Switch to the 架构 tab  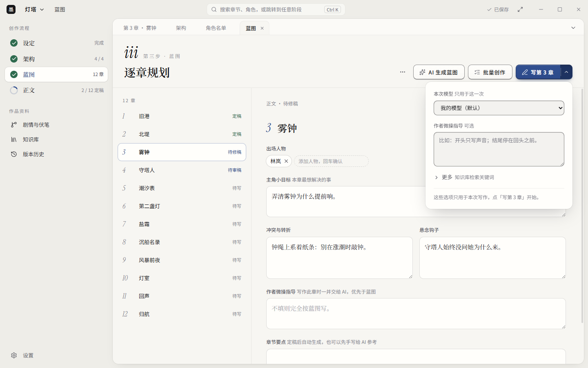181,28
